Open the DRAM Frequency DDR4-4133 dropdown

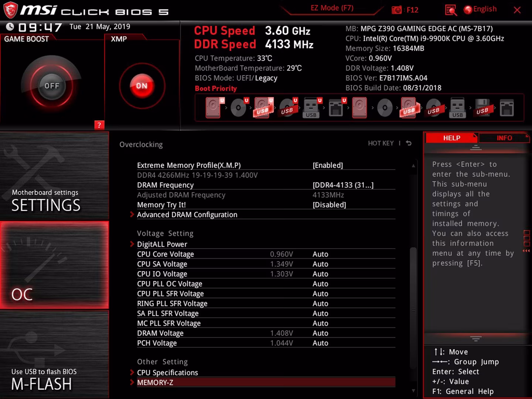point(343,185)
